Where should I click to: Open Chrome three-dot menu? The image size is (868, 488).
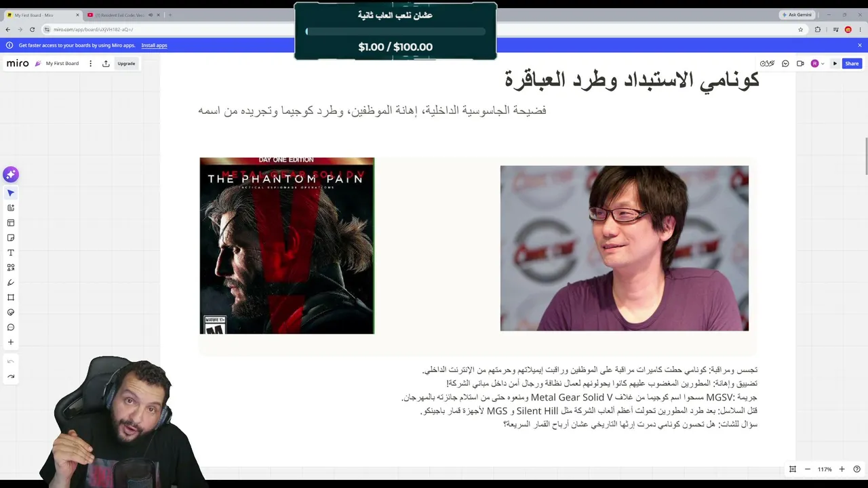860,30
